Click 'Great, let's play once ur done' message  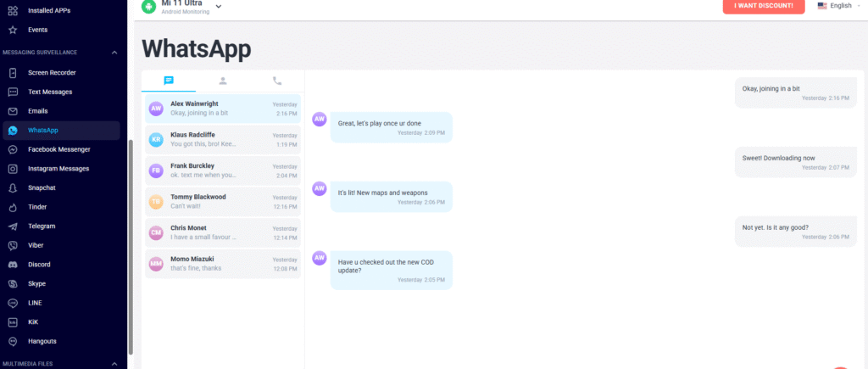pyautogui.click(x=392, y=127)
